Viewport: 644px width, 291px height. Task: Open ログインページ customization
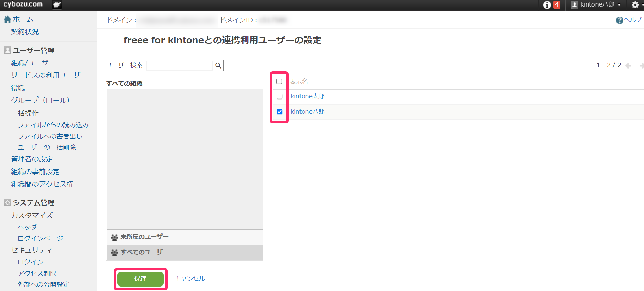40,238
